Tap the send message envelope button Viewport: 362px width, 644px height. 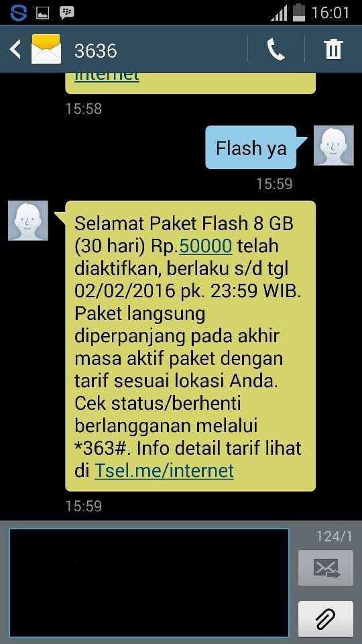point(326,568)
